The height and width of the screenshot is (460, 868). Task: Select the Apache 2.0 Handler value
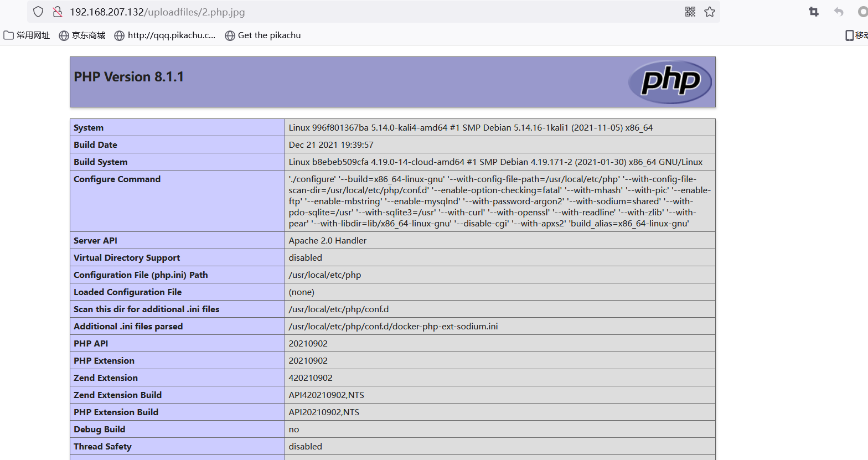[328, 241]
